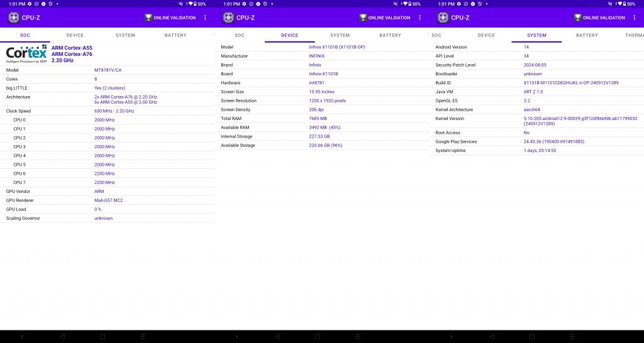The height and width of the screenshot is (343, 644).
Task: Select the CPU 7 frequency value
Action: point(104,182)
